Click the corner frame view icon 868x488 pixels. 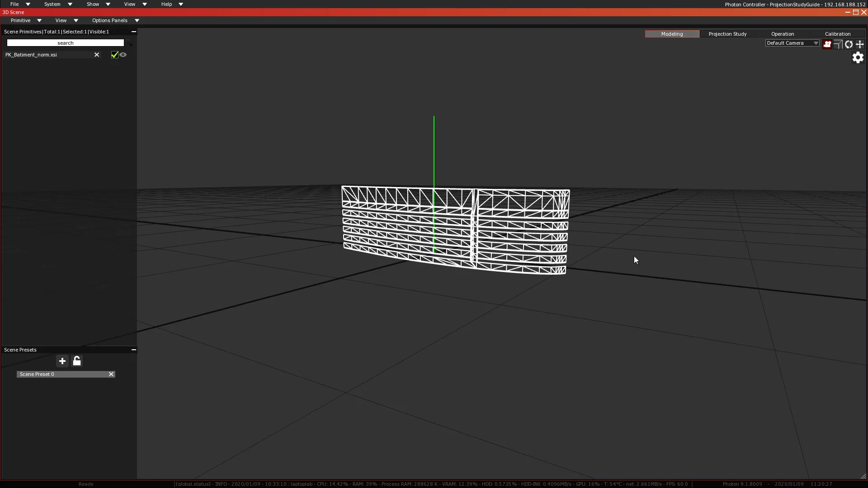pyautogui.click(x=838, y=44)
